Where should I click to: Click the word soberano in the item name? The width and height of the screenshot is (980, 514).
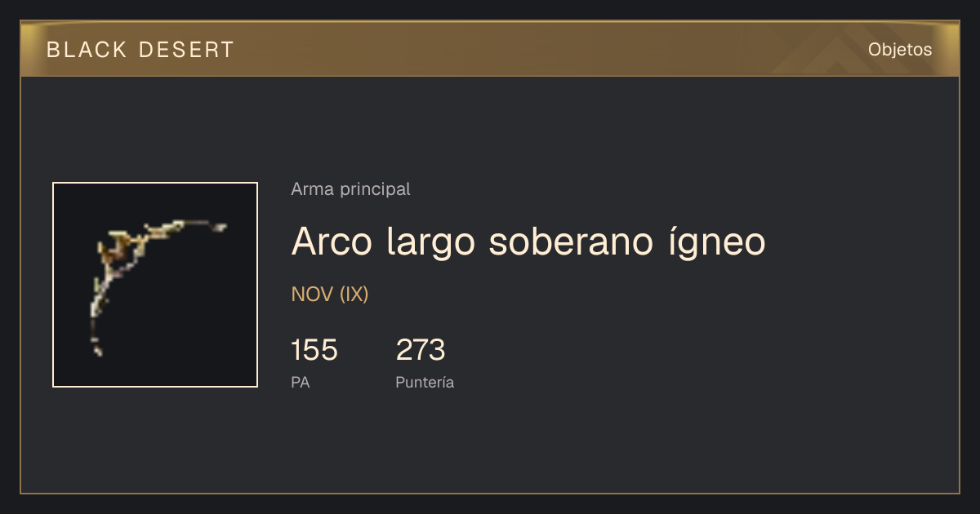click(x=563, y=242)
